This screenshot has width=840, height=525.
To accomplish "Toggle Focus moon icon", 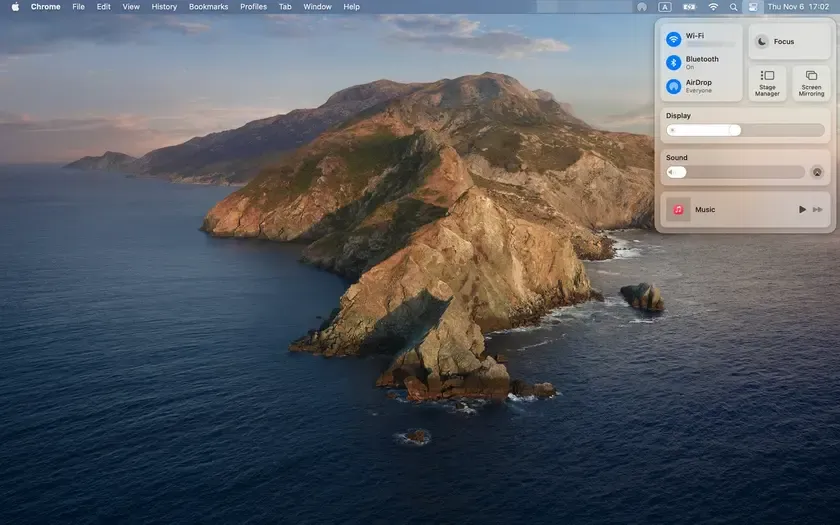I will [761, 41].
